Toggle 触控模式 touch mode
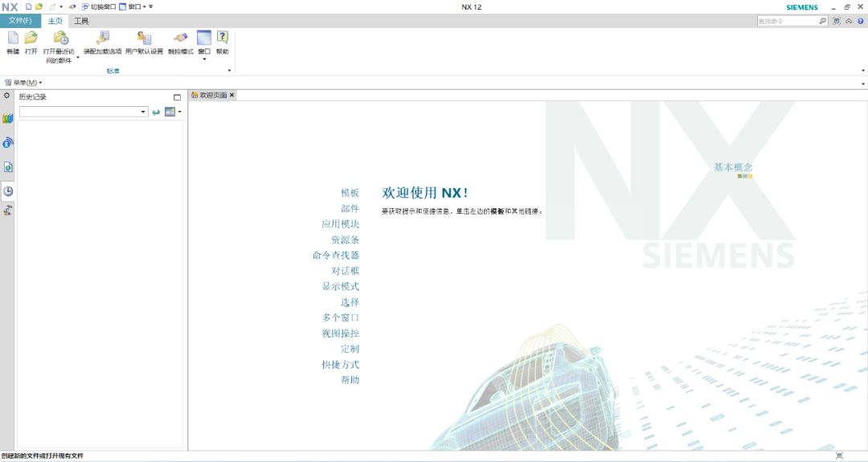868x462 pixels. (181, 43)
